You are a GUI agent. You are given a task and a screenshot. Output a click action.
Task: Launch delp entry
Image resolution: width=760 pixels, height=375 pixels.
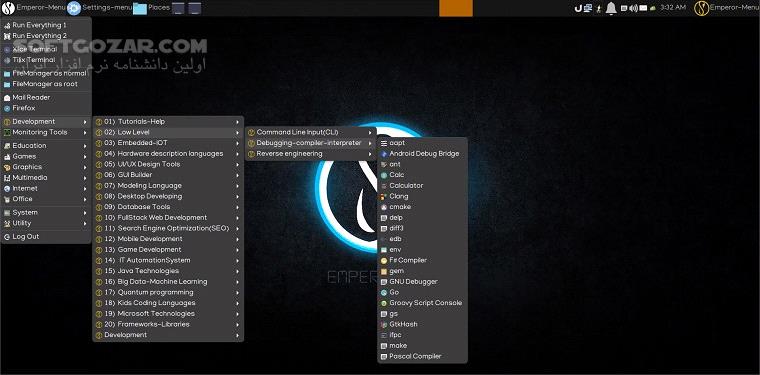422,218
